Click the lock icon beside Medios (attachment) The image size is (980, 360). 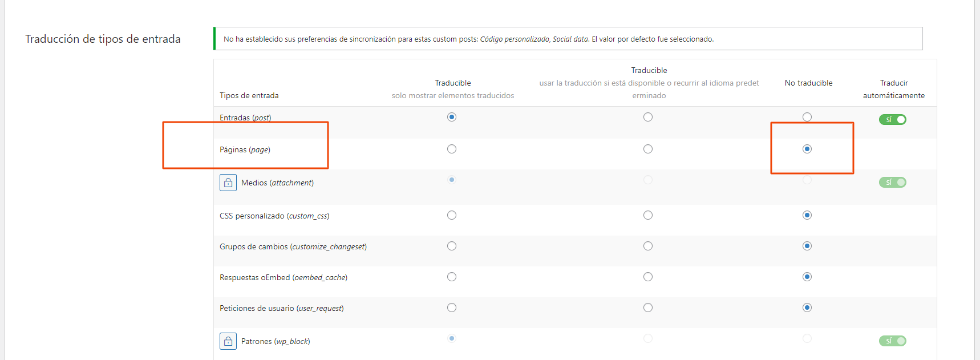tap(228, 183)
